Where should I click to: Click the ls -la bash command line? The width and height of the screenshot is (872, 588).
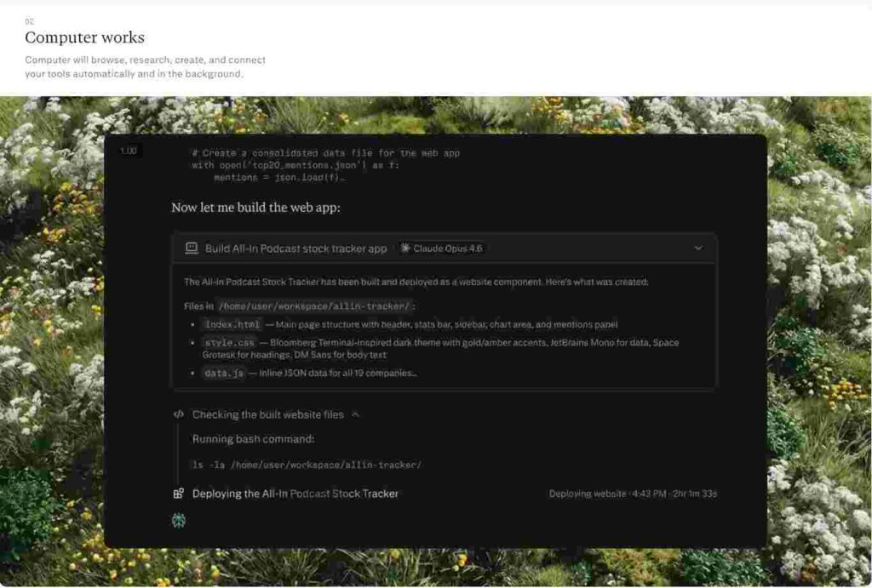point(307,465)
